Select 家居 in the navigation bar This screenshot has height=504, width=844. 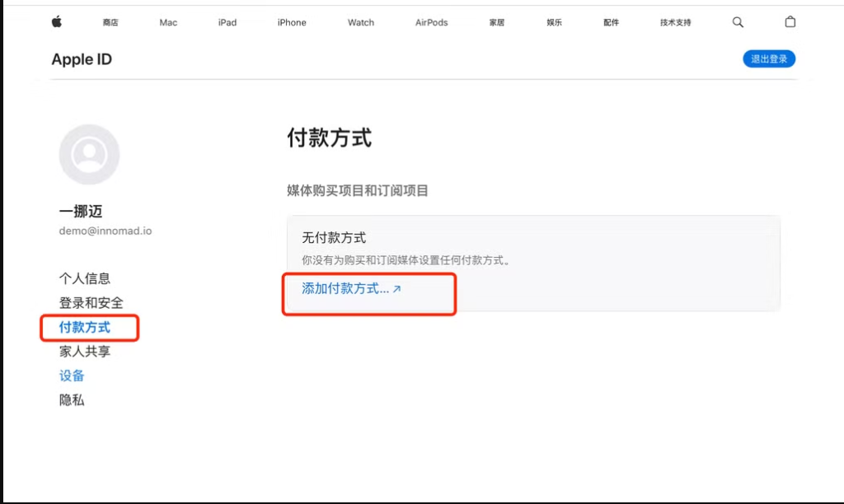tap(496, 23)
